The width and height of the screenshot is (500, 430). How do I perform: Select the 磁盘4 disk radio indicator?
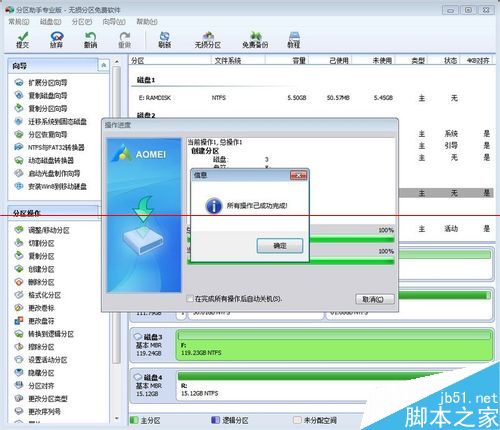138,377
